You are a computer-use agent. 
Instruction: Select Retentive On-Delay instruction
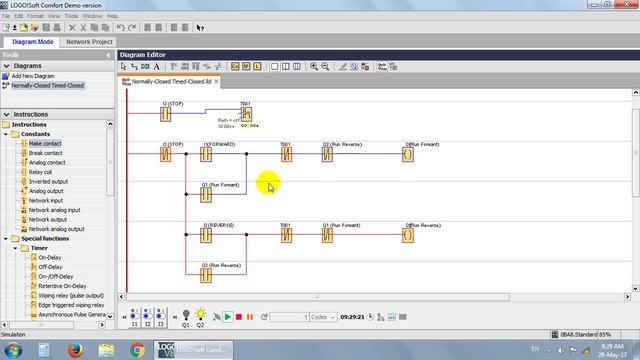click(x=62, y=286)
